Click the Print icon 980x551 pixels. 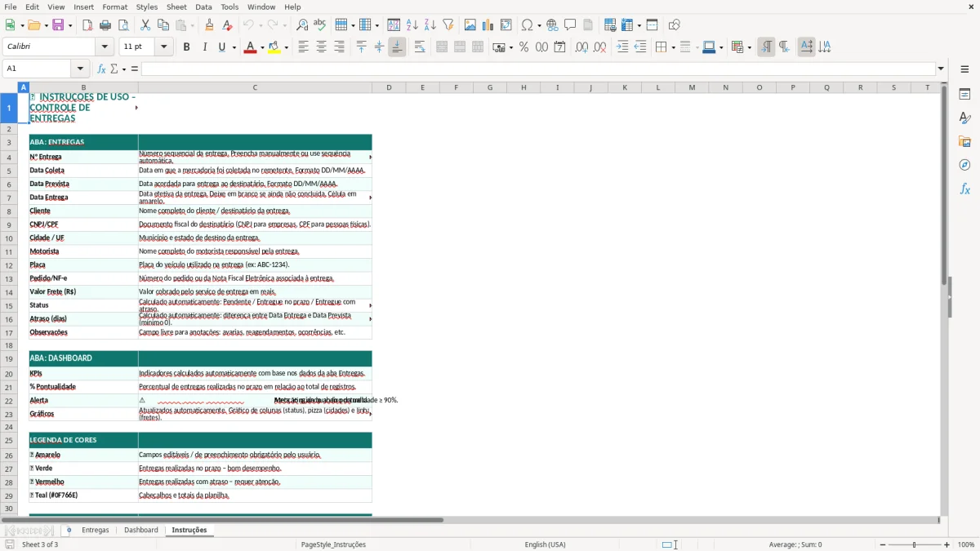click(105, 25)
